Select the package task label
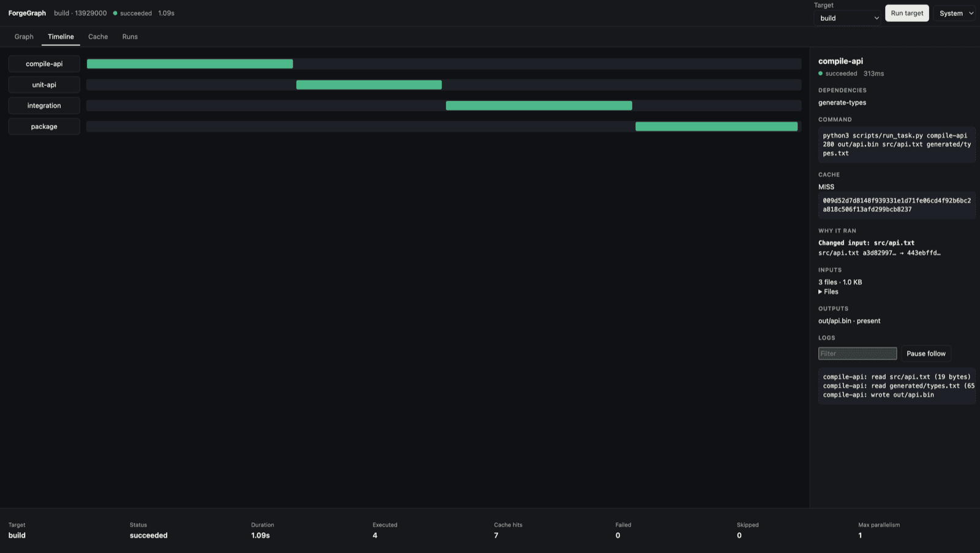Viewport: 980px width, 553px height. pyautogui.click(x=44, y=126)
